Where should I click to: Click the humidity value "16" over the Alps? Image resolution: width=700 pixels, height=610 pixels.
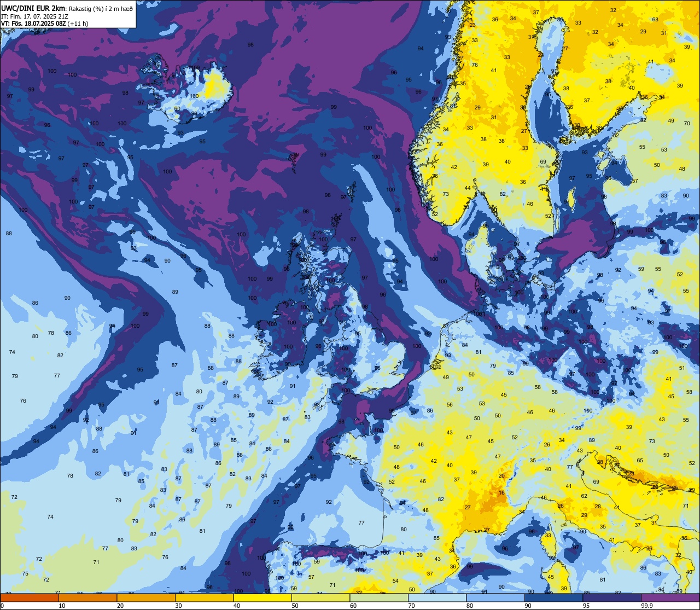[501, 493]
